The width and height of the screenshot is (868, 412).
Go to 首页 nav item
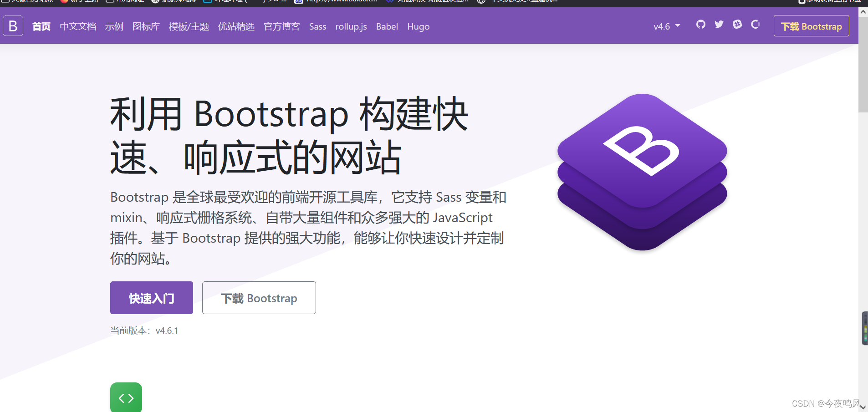(x=41, y=26)
